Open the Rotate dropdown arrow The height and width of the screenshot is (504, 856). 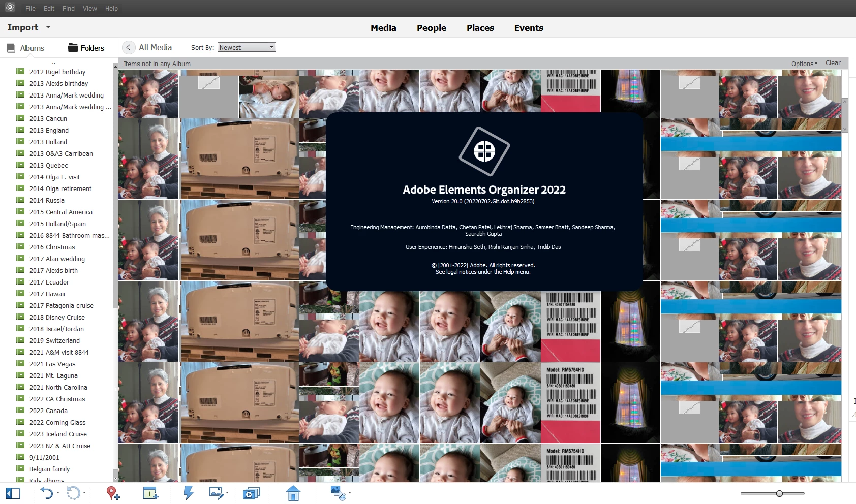tap(84, 493)
